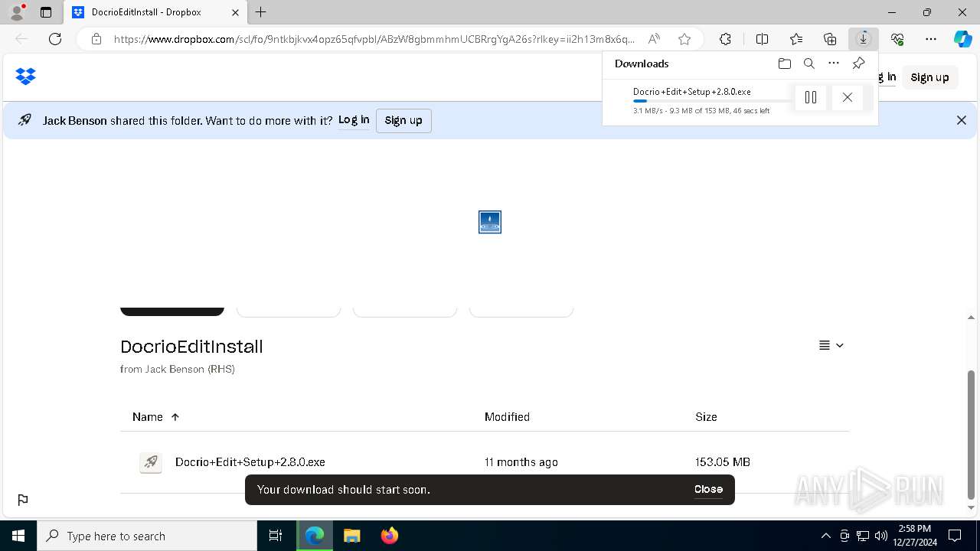Open Edge Settings and more menu

tap(931, 39)
